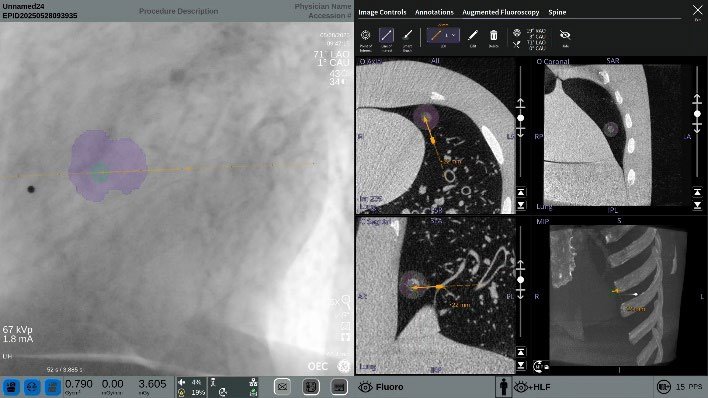Screen dimensions: 708x398
Task: Step up one slice in axial view
Action: pos(521,103)
